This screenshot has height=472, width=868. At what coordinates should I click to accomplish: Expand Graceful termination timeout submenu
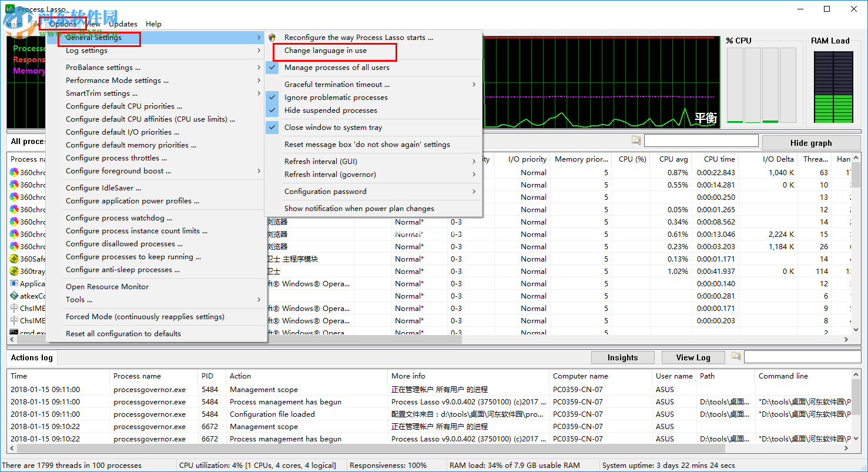coord(374,84)
